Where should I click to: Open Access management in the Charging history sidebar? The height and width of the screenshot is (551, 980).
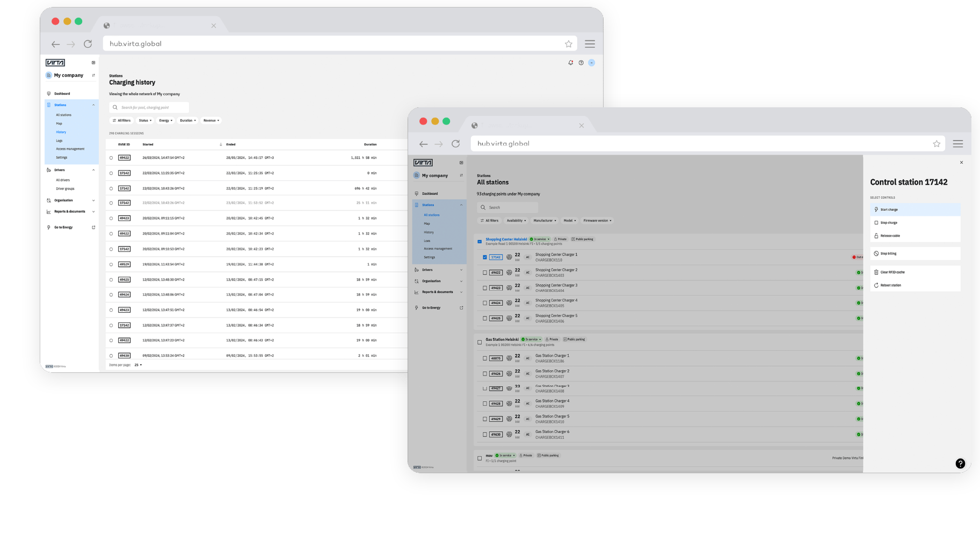[x=70, y=149]
